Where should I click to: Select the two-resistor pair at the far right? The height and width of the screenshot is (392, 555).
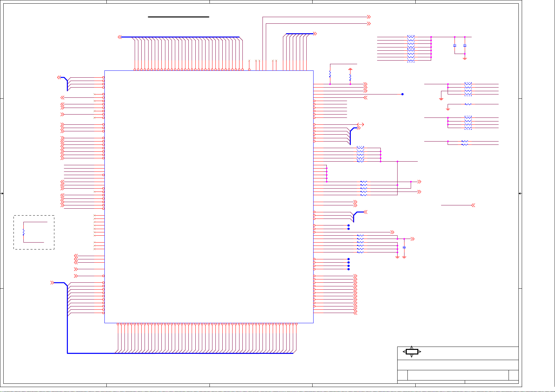(x=465, y=143)
